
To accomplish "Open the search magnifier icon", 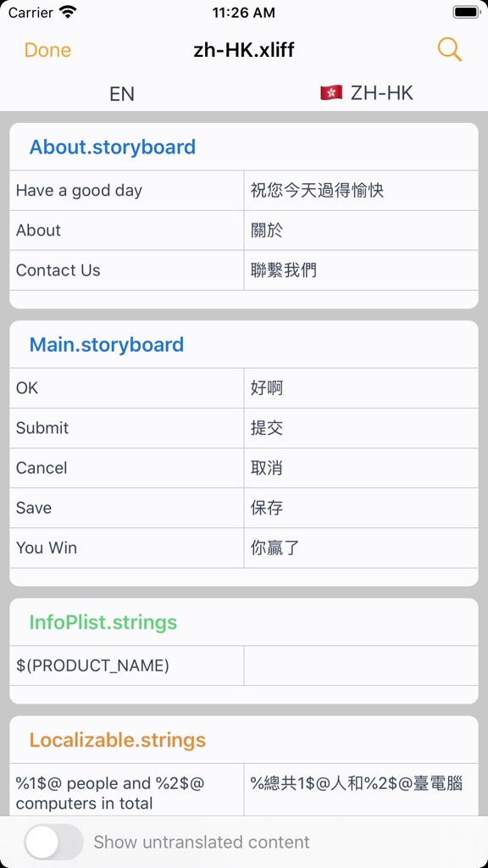I will pos(450,49).
